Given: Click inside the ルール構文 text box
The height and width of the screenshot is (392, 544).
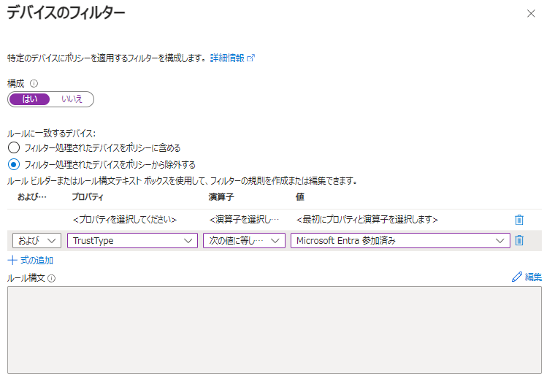Looking at the screenshot, I should coord(274,330).
